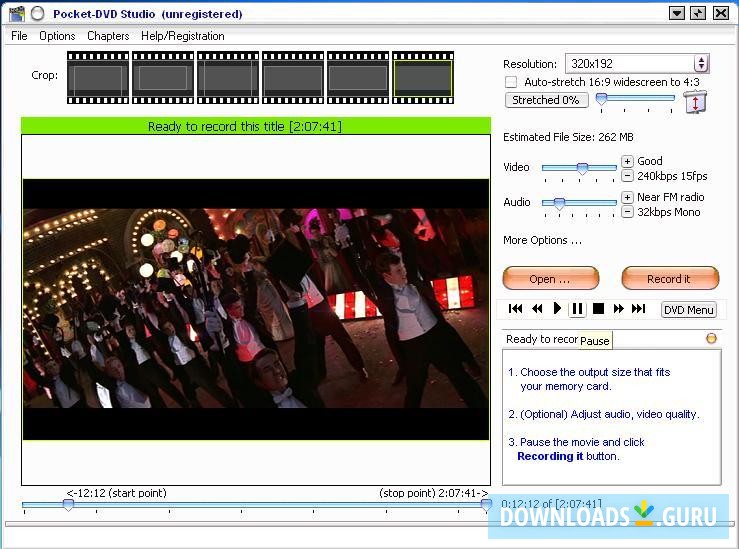Image resolution: width=739 pixels, height=549 pixels.
Task: Click the Open button
Action: (550, 278)
